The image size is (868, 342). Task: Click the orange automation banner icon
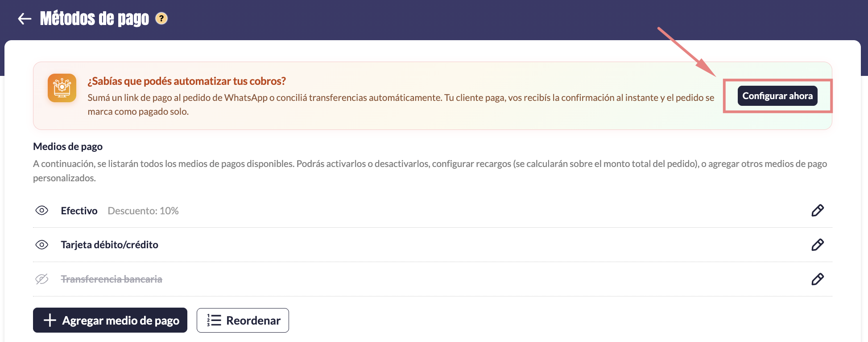tap(62, 88)
